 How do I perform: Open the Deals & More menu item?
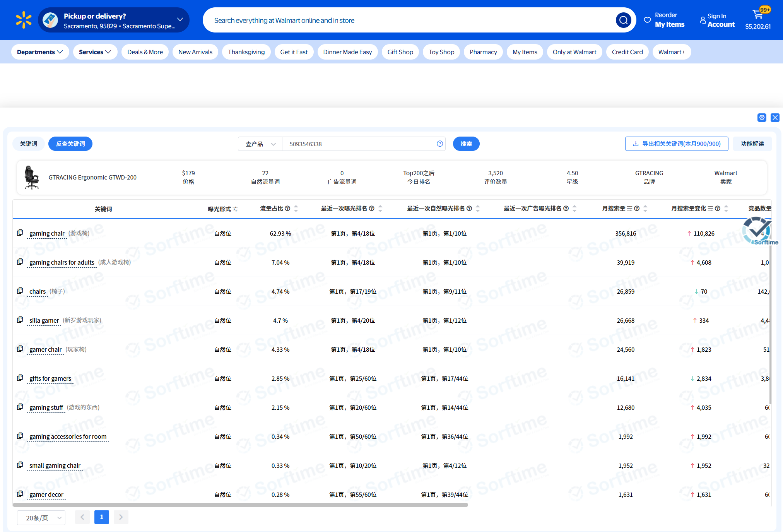(145, 52)
